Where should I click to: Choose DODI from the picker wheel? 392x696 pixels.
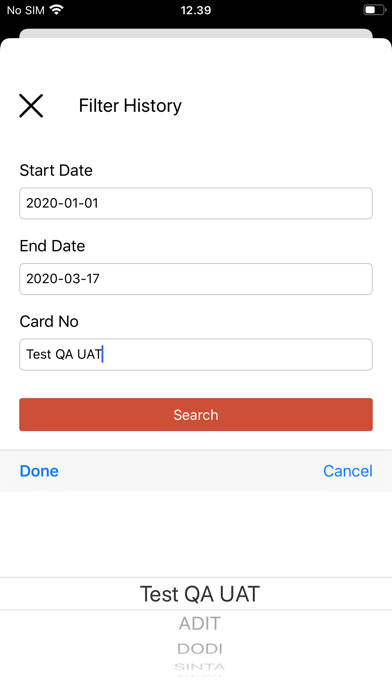click(200, 649)
